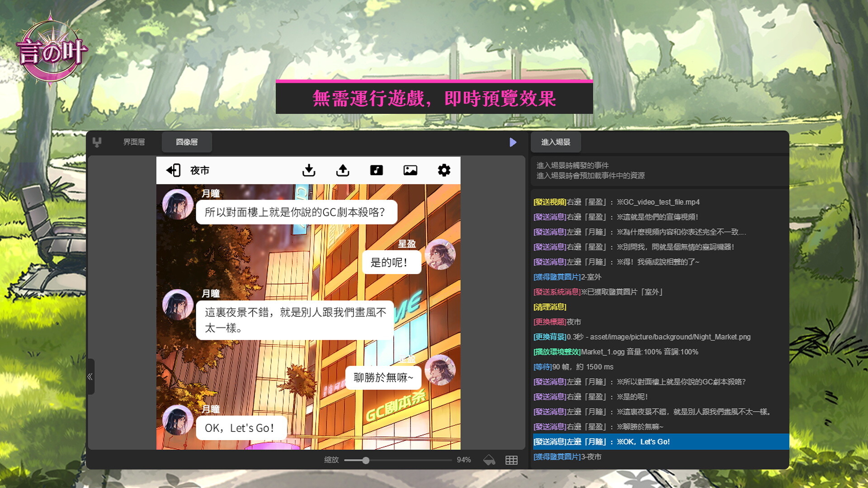868x488 pixels.
Task: Click the upload/load icon in chat header
Action: [343, 170]
